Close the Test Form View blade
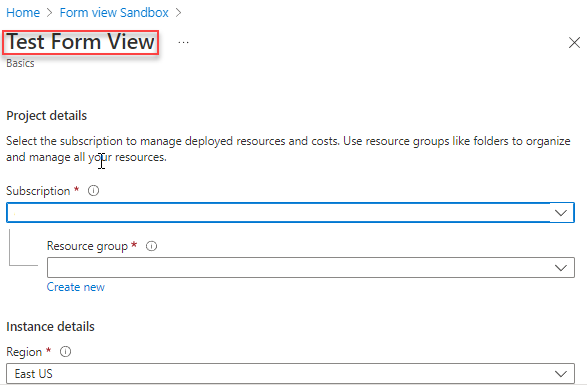Screen dimensions: 587x388 [x=574, y=43]
